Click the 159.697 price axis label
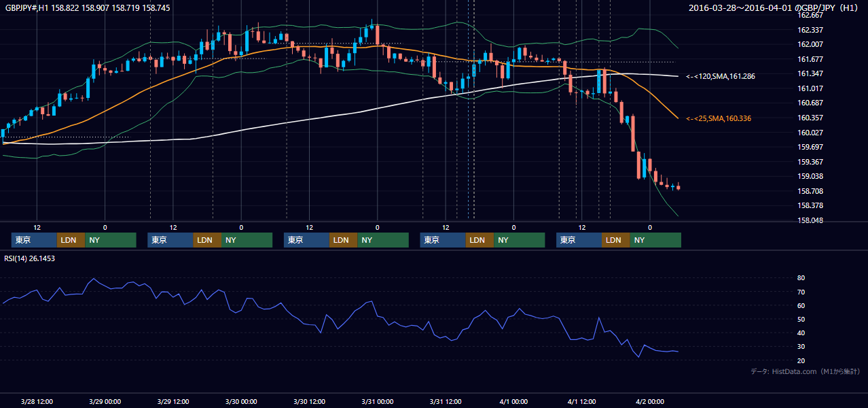Image resolution: width=868 pixels, height=408 pixels. (x=810, y=147)
